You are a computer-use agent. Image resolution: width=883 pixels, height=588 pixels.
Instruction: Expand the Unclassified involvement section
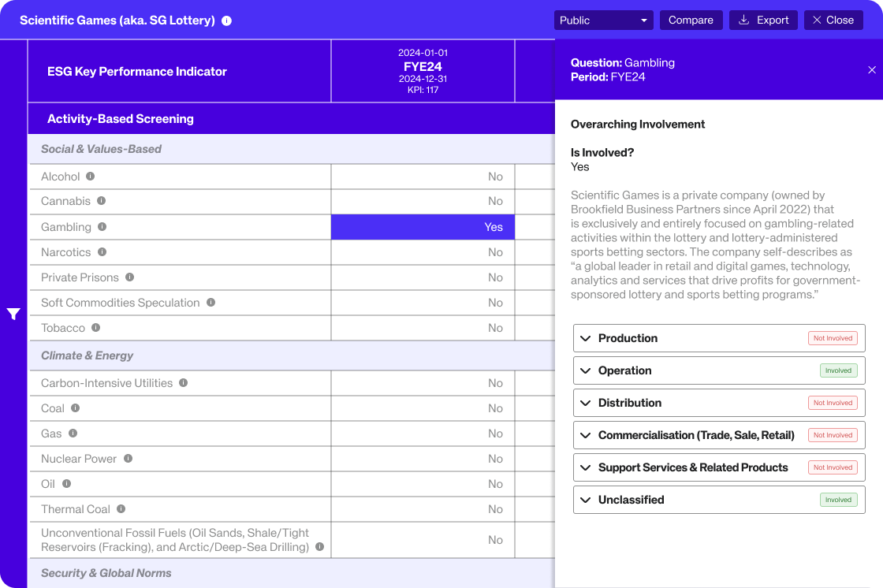(719, 500)
